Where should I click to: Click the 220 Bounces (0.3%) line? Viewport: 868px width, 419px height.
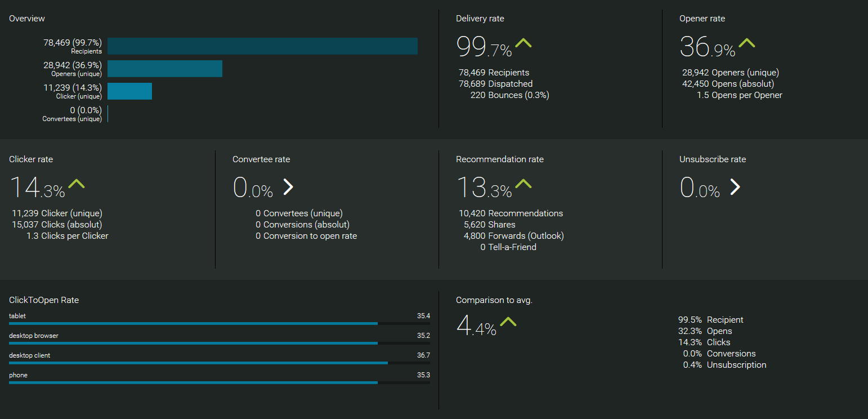pyautogui.click(x=509, y=95)
